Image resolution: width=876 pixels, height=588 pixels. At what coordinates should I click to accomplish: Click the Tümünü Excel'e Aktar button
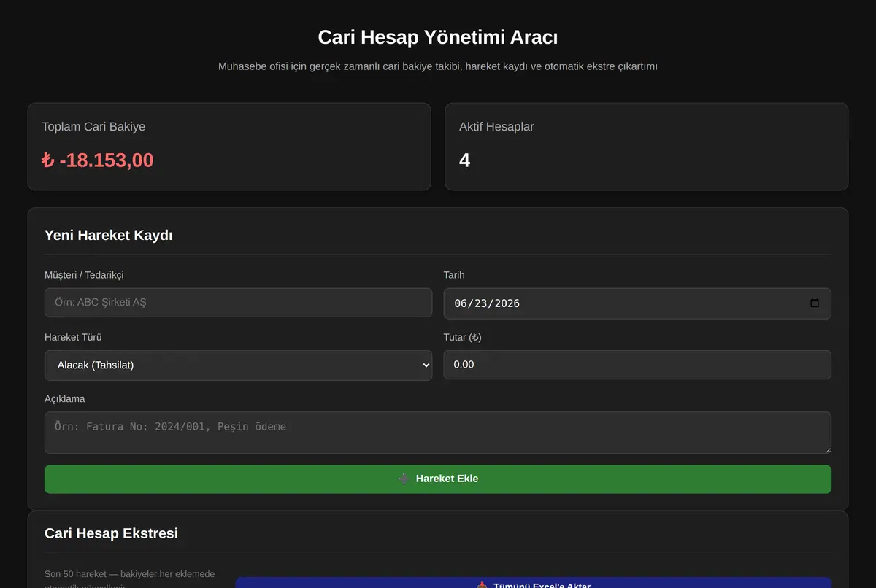tap(534, 583)
